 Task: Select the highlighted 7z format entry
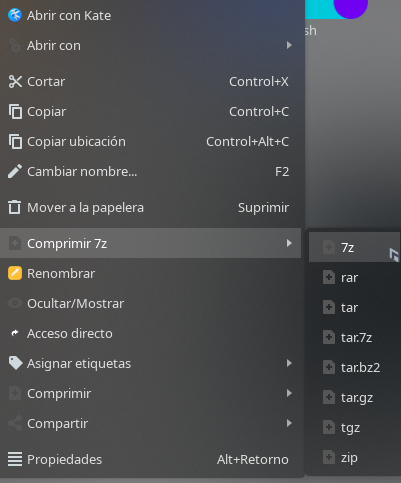tap(354, 247)
